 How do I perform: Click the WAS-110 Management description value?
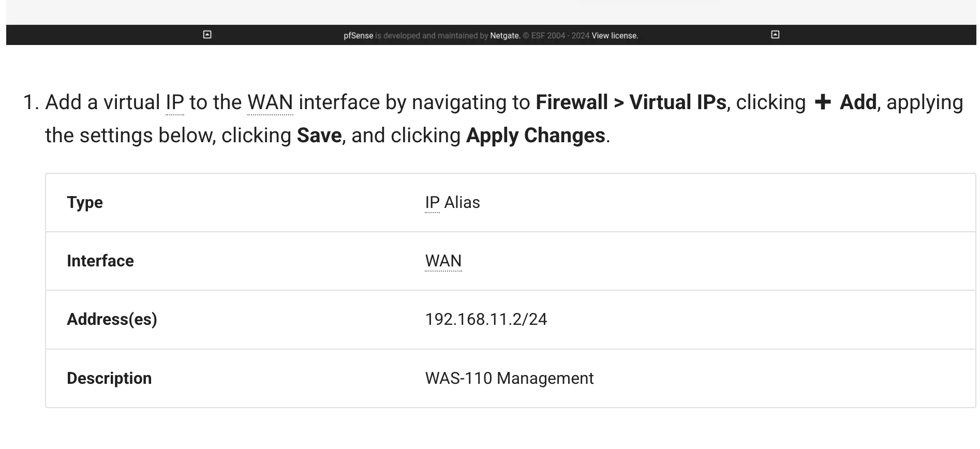509,378
